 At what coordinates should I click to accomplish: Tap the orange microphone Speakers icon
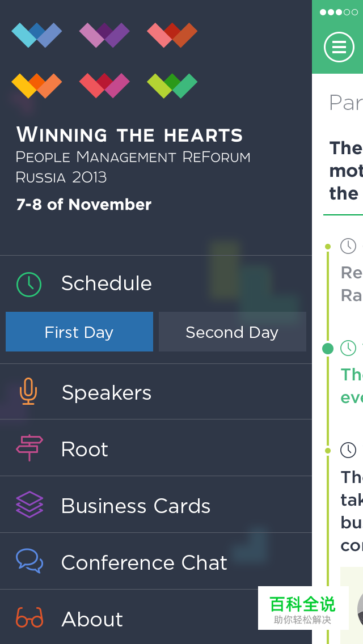click(28, 392)
